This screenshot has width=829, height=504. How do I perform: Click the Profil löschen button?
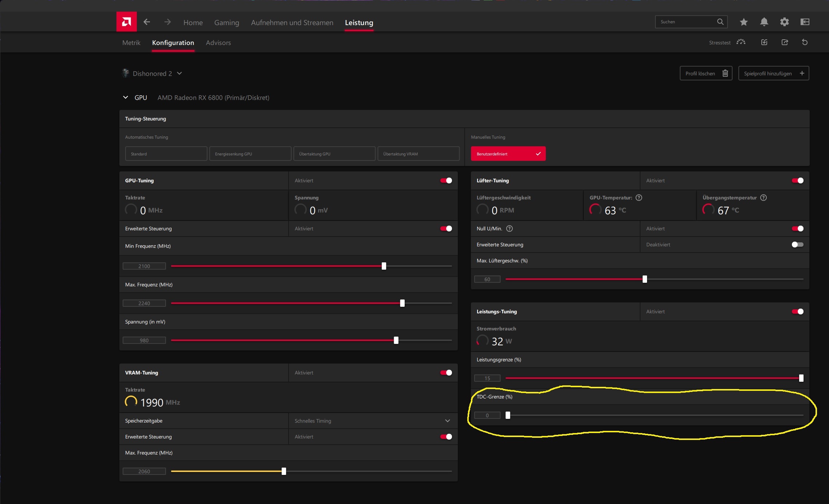click(706, 74)
